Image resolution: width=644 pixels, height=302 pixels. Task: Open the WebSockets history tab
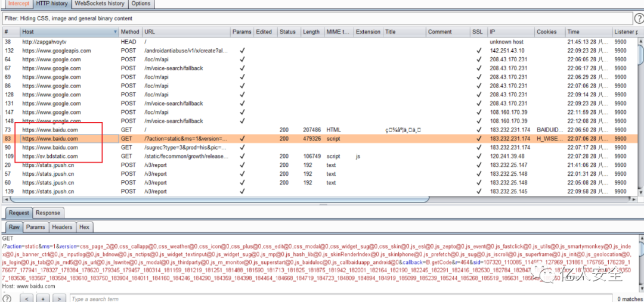click(101, 4)
